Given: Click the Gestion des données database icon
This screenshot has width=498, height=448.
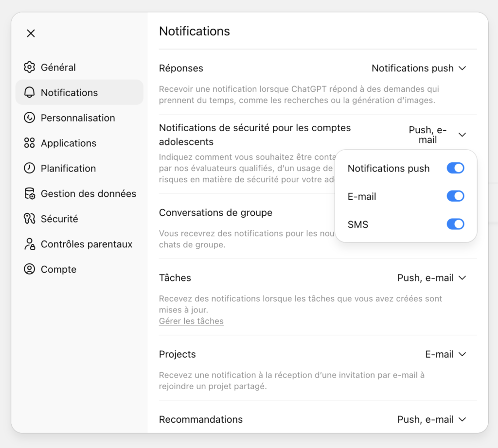Looking at the screenshot, I should (30, 194).
